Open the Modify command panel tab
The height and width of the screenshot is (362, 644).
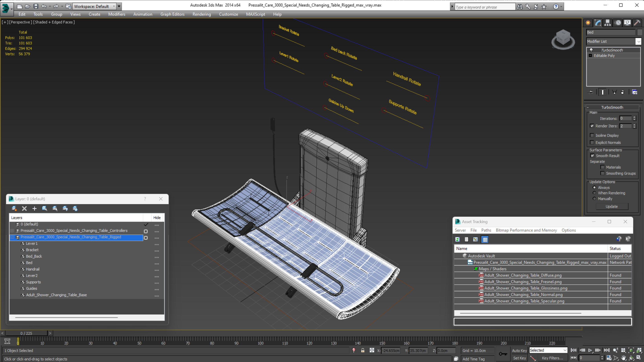598,23
